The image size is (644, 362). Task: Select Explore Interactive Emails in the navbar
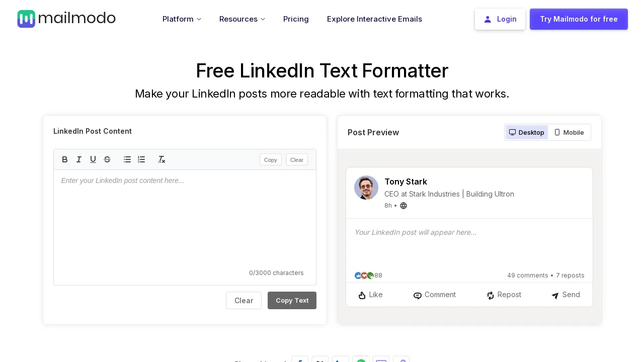374,19
